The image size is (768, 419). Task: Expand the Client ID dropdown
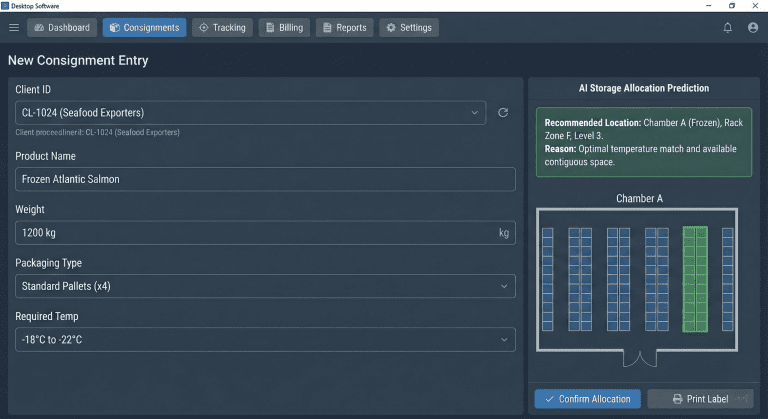(250, 113)
